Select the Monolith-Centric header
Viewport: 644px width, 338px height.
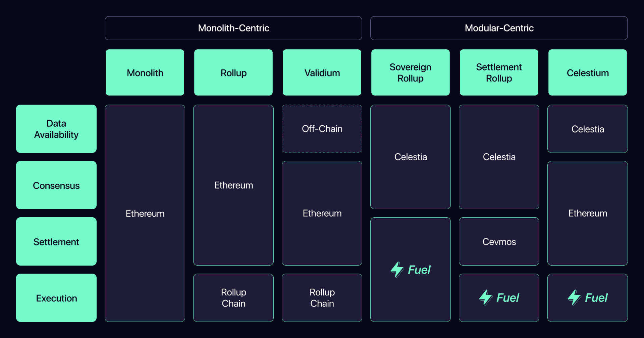coord(233,28)
